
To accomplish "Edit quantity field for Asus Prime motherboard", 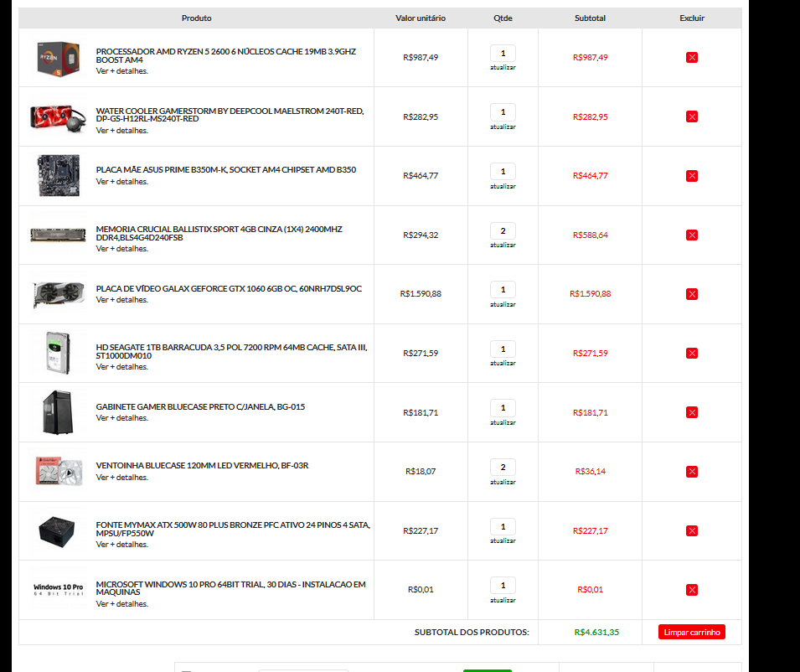I will click(x=503, y=172).
